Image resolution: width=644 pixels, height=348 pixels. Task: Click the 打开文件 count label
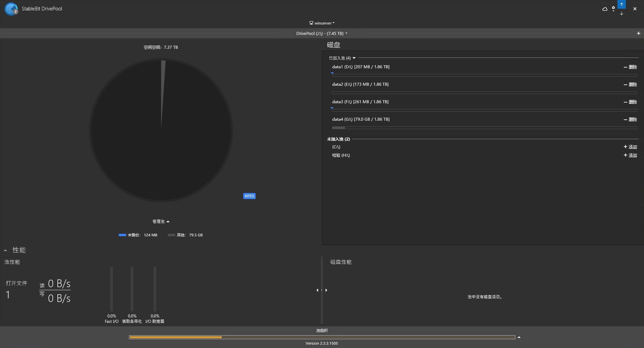(16, 283)
